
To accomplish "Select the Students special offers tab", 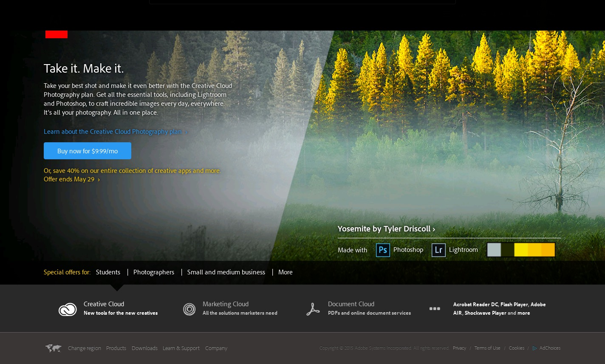I will click(x=108, y=272).
